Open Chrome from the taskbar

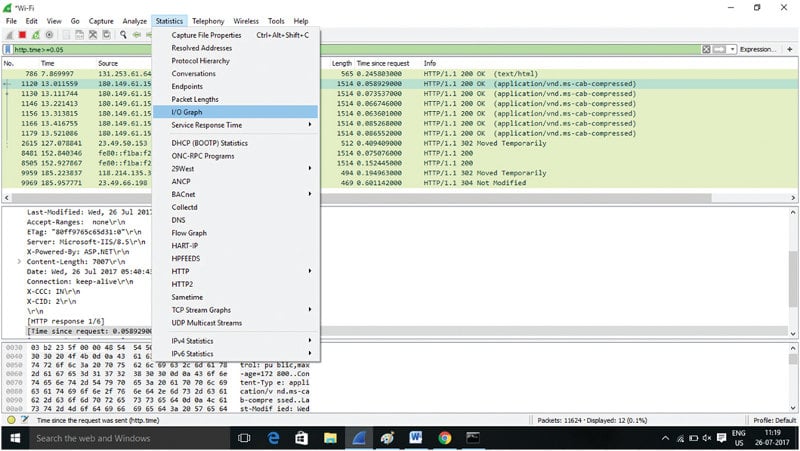445,438
